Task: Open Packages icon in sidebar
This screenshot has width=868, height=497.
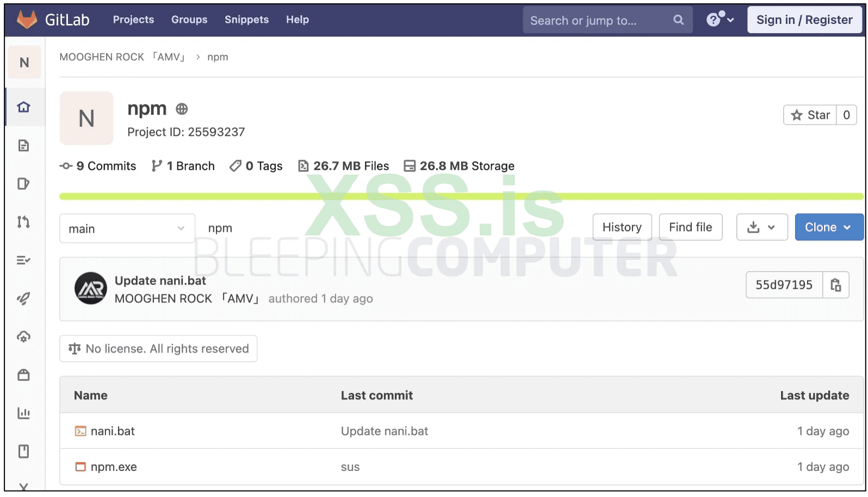Action: (23, 375)
